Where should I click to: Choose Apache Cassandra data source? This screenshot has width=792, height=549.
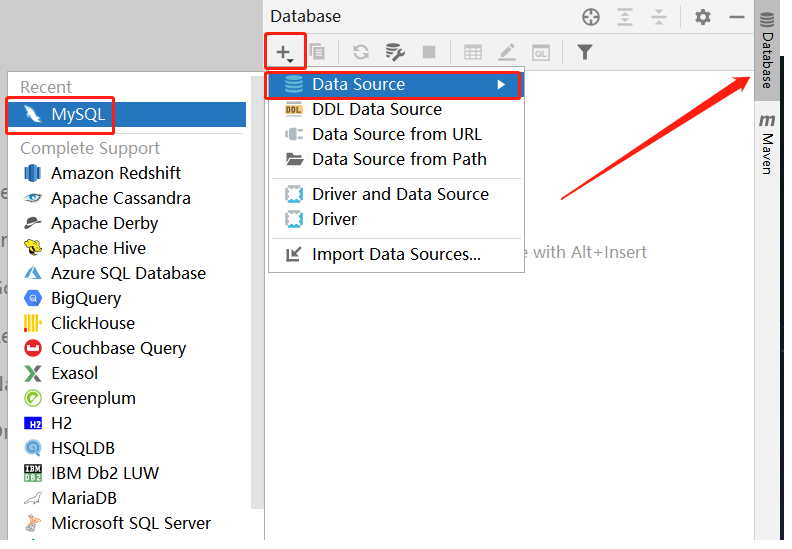click(126, 198)
